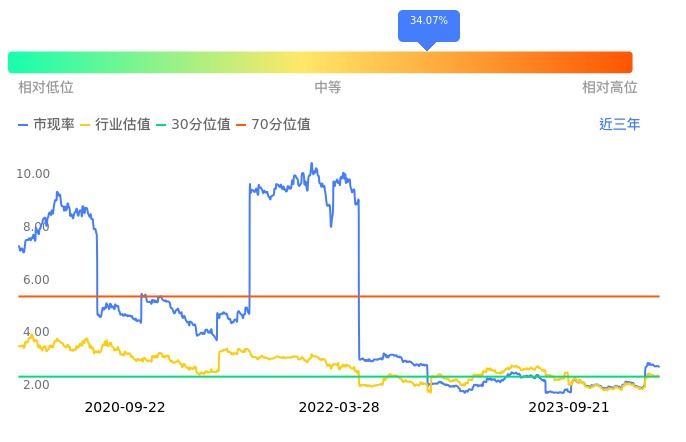Click the 34.07% percentile tooltip marker
This screenshot has width=686, height=442.
[x=428, y=21]
